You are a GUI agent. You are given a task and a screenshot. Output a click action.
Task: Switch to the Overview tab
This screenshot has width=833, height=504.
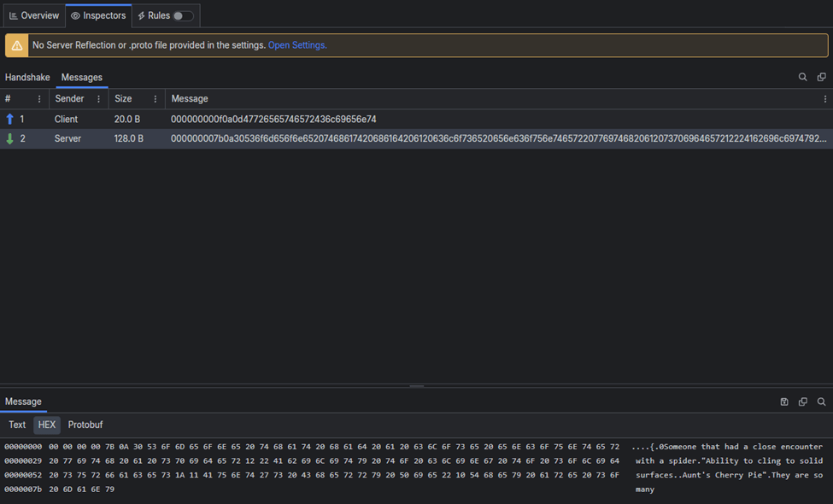coord(34,15)
